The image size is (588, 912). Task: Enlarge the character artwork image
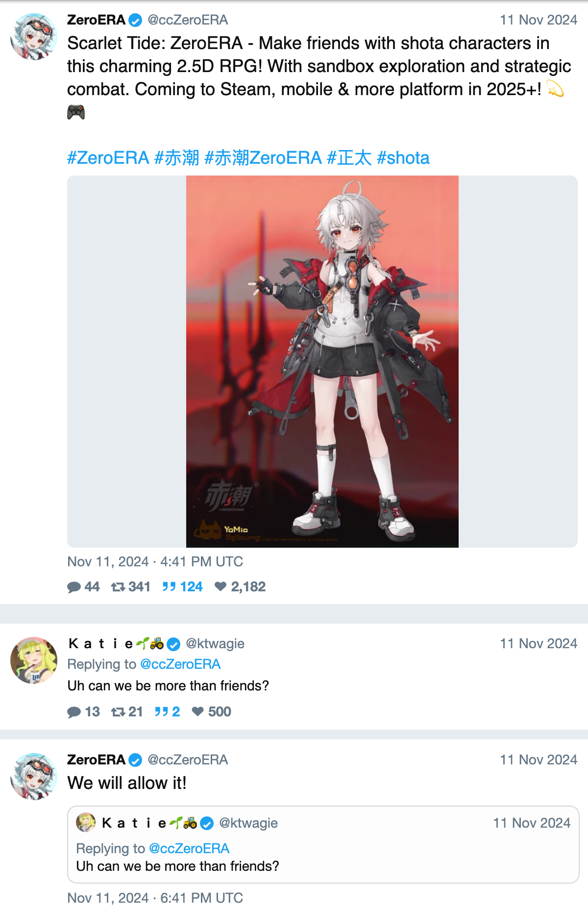click(322, 361)
